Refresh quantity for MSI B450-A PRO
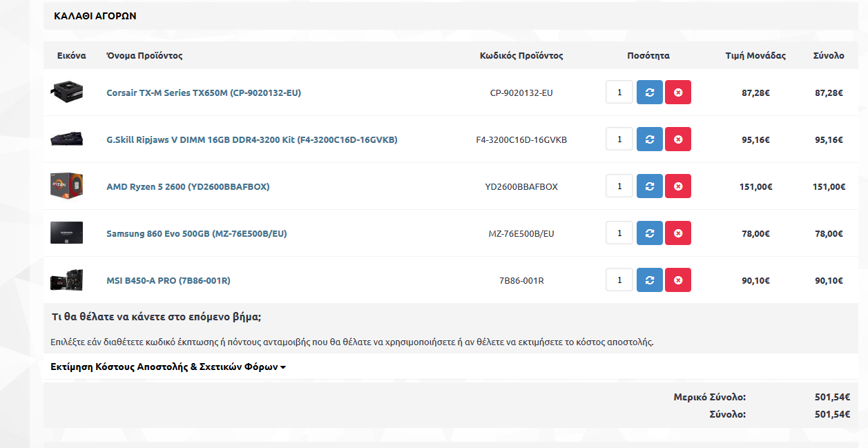Viewport: 868px width, 448px height. 649,280
